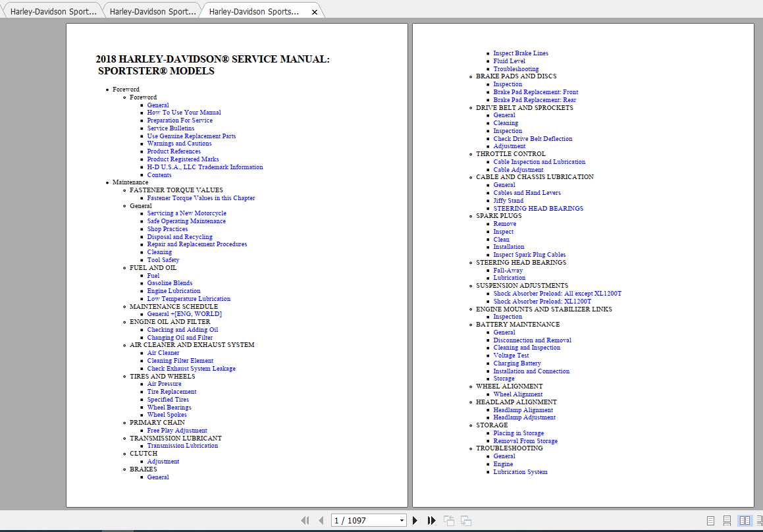Close the active Harley-Davidson tab

tap(315, 12)
